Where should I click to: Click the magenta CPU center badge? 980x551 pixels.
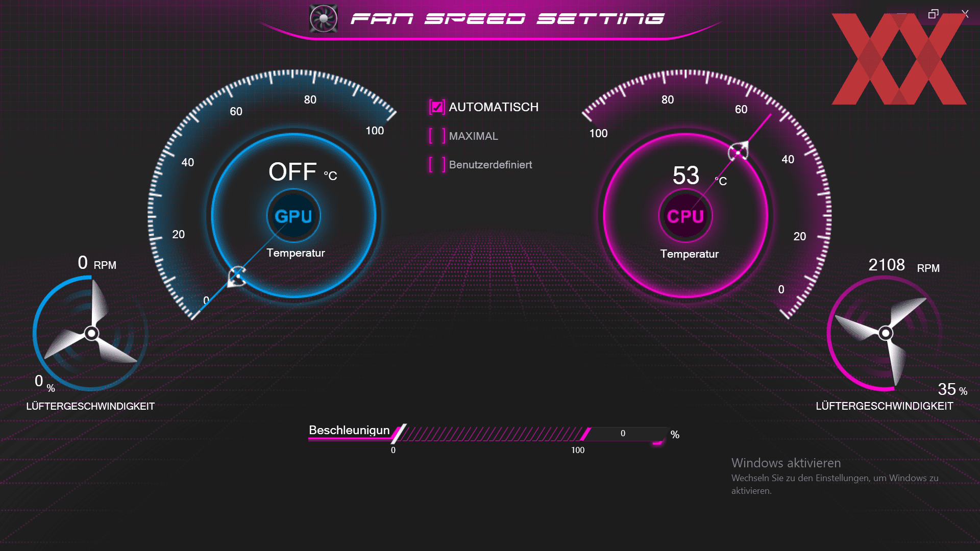(x=685, y=216)
